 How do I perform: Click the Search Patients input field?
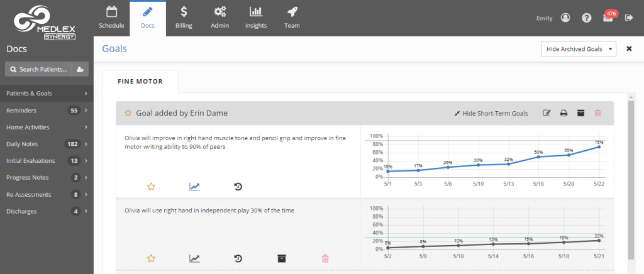(39, 69)
